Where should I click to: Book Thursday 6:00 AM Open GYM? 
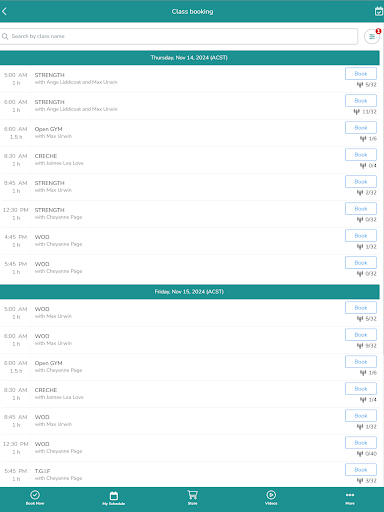[361, 128]
